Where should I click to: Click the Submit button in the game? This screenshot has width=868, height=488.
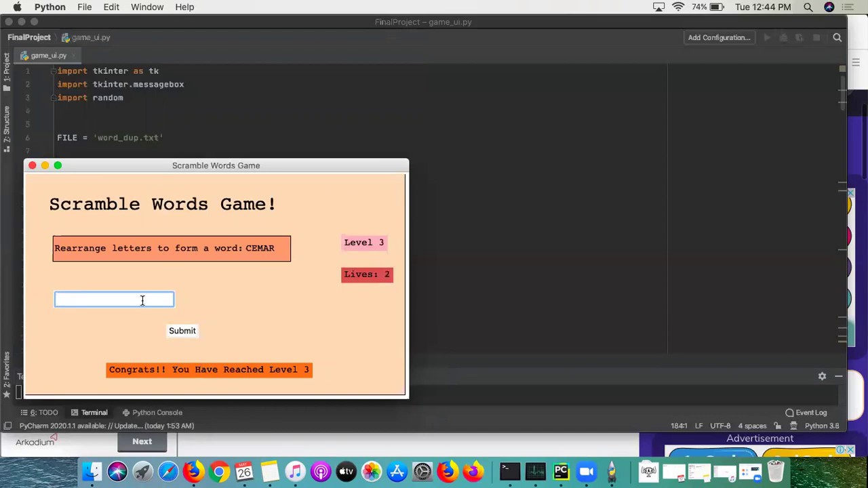pyautogui.click(x=182, y=331)
